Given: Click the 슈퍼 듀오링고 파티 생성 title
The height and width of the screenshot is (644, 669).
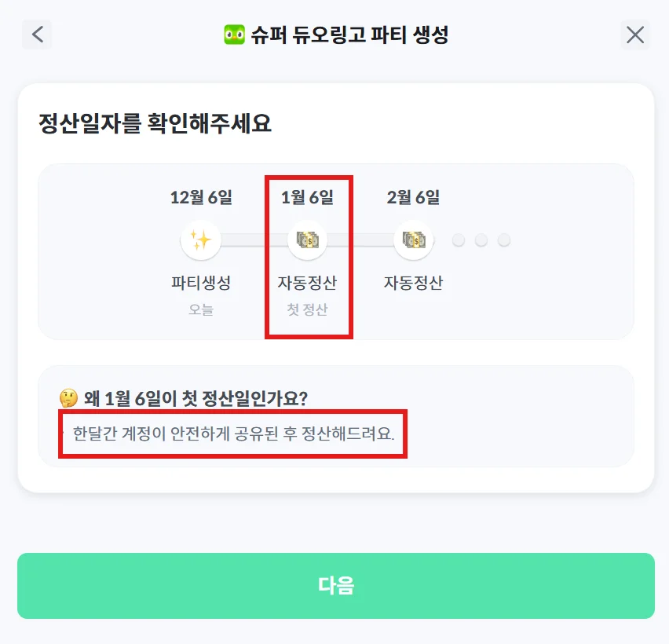Looking at the screenshot, I should click(x=349, y=35).
